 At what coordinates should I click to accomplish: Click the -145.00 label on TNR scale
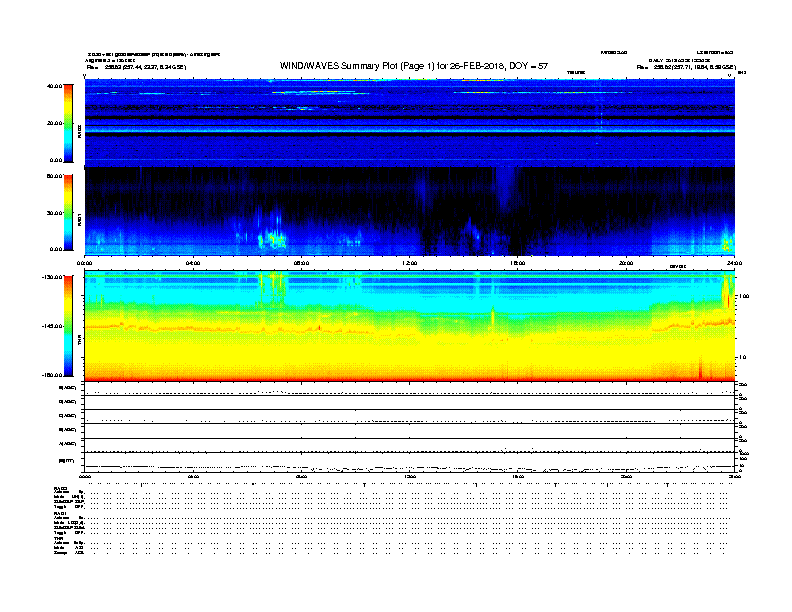click(x=52, y=326)
